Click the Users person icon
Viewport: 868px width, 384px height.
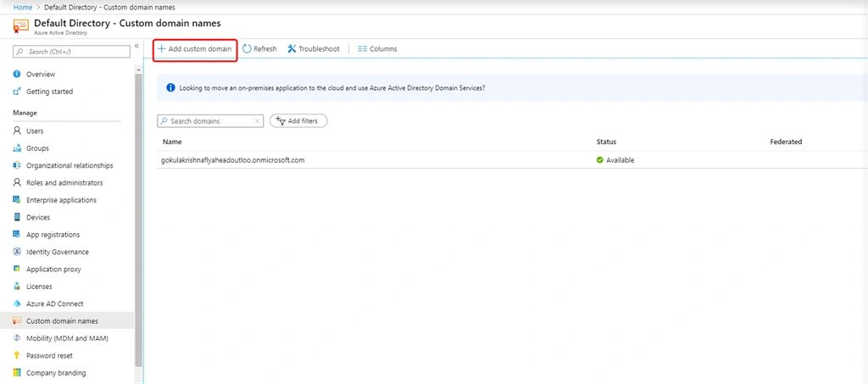(17, 131)
